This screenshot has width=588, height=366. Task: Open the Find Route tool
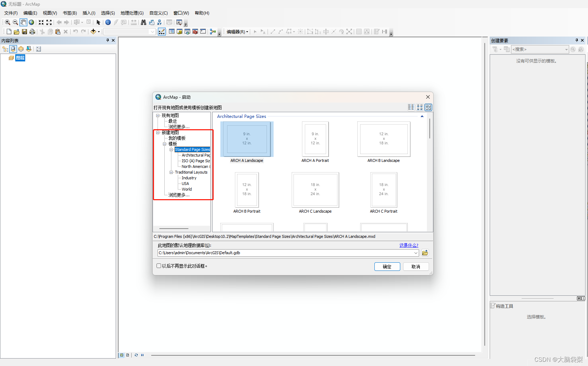coord(152,22)
